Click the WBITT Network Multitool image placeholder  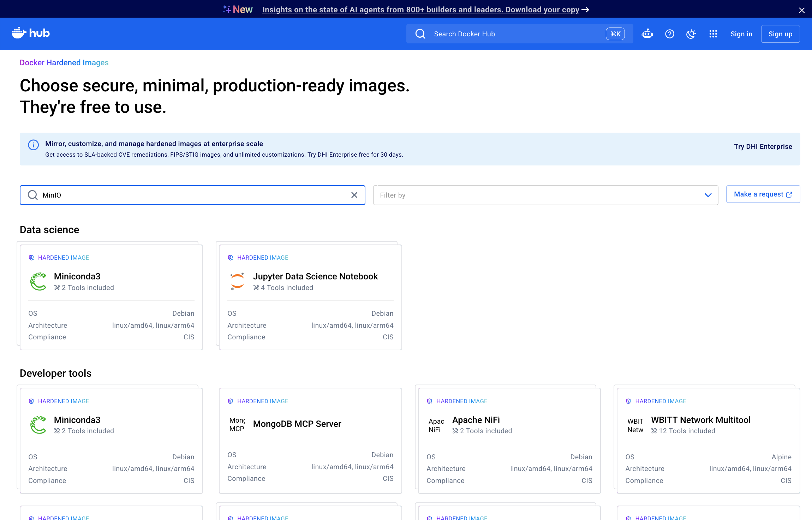(x=635, y=425)
